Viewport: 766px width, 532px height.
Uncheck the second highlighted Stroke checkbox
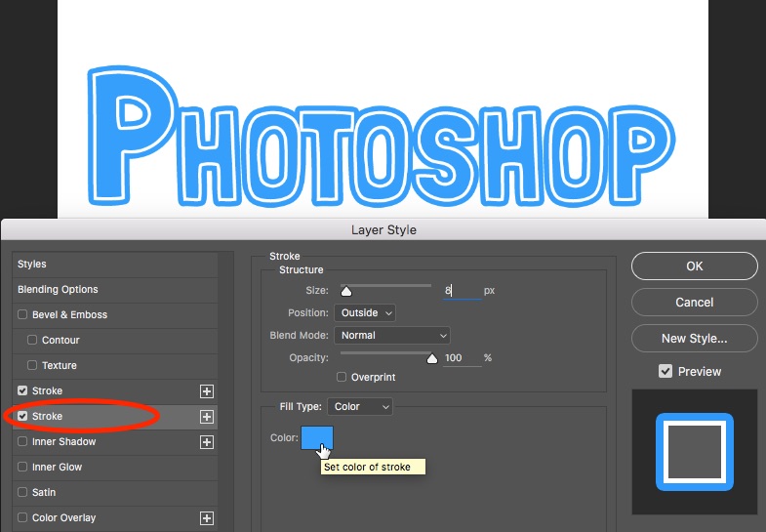22,416
